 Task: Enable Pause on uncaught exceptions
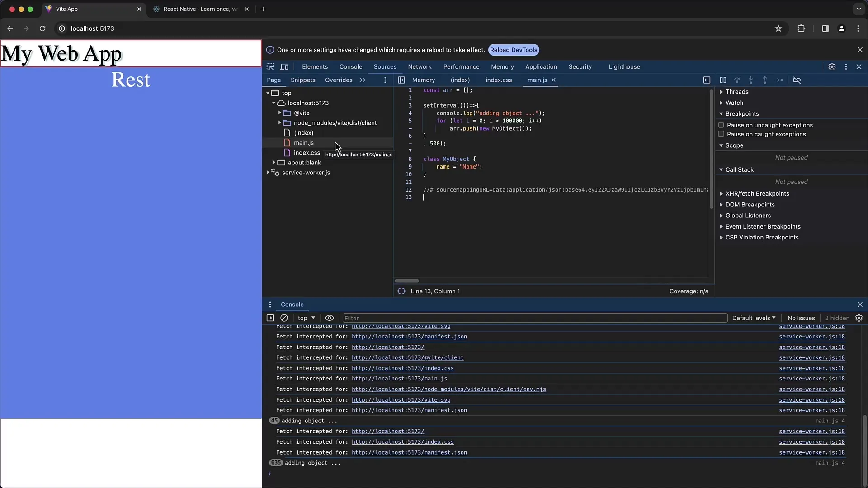[x=721, y=125]
